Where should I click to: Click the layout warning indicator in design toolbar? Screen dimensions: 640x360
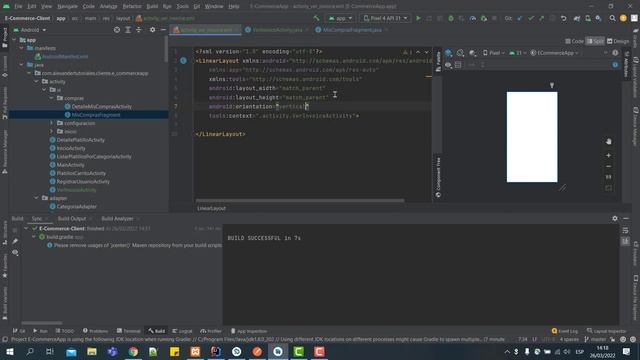(615, 53)
